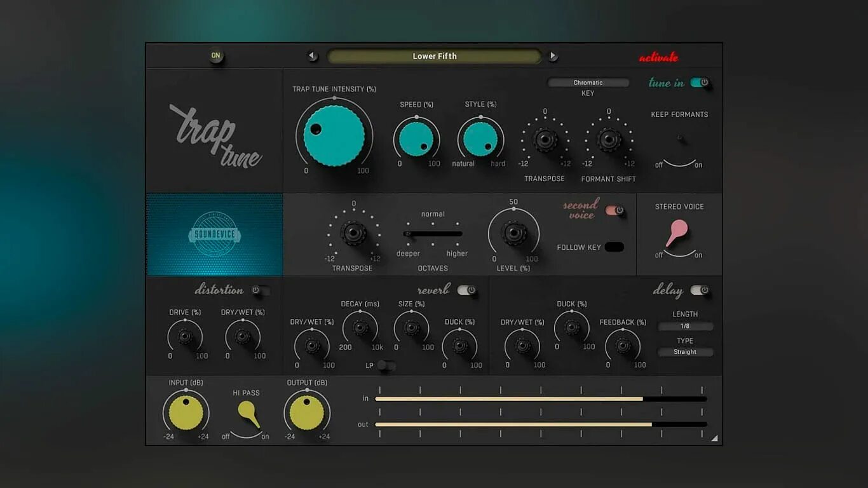Click the trap tune logo
The image size is (868, 488).
point(215,136)
